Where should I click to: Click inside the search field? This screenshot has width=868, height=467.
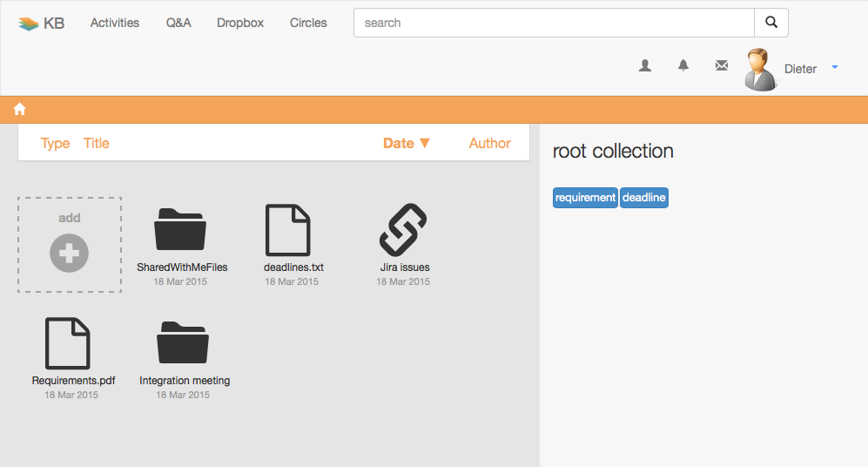pyautogui.click(x=554, y=23)
